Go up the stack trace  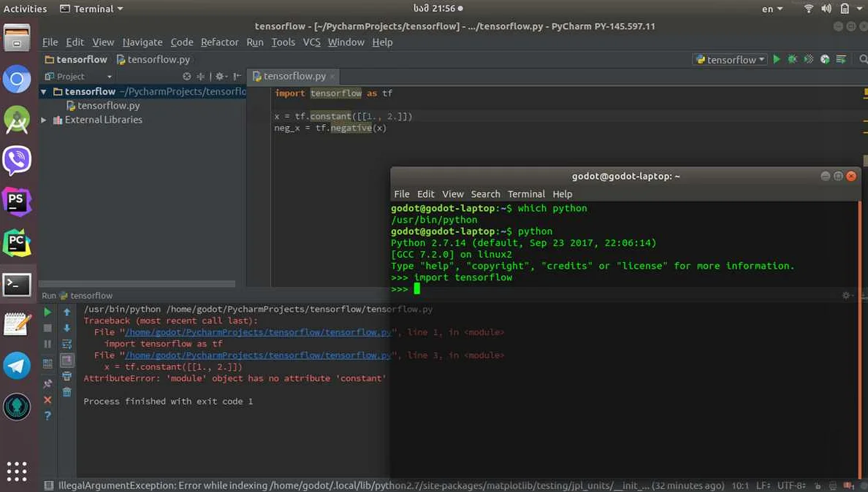(x=67, y=312)
